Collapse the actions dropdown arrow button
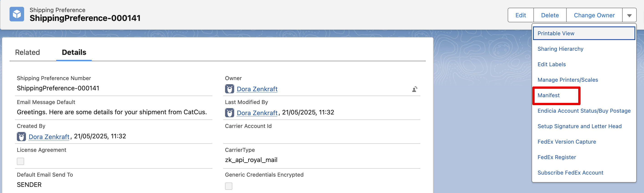The image size is (644, 193). pos(629,15)
